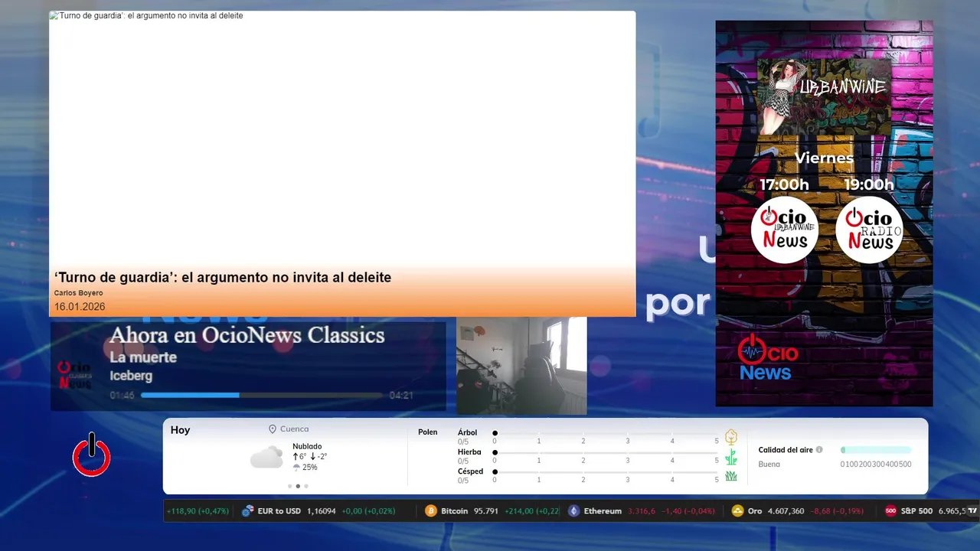Click the Bitcoin ticker label
This screenshot has width=980, height=551.
(x=454, y=510)
